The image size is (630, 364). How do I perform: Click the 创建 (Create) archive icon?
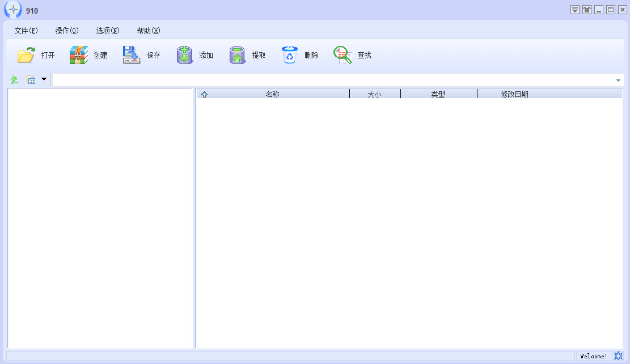click(x=79, y=55)
